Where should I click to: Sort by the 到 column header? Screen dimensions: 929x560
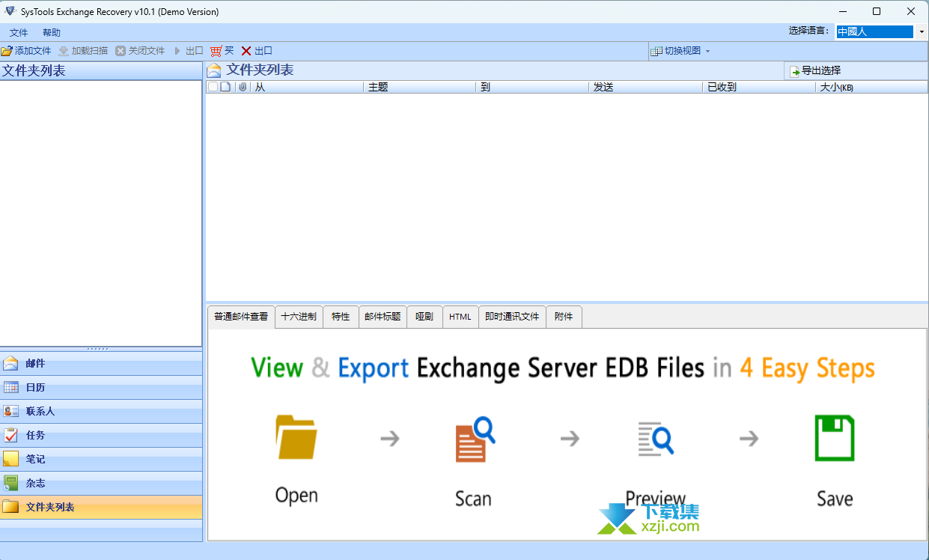click(x=533, y=87)
